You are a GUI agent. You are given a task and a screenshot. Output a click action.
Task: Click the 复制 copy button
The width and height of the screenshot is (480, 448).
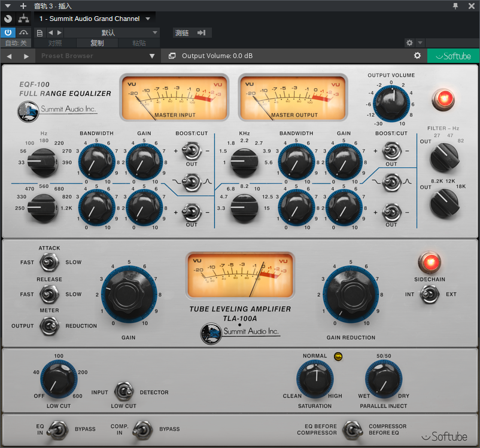[97, 43]
